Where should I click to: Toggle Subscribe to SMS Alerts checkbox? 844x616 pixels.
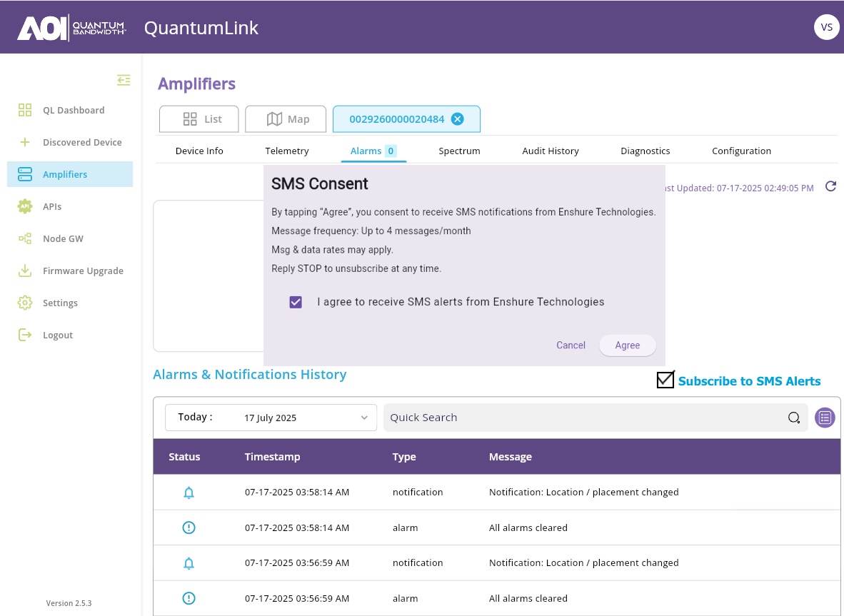click(x=665, y=380)
